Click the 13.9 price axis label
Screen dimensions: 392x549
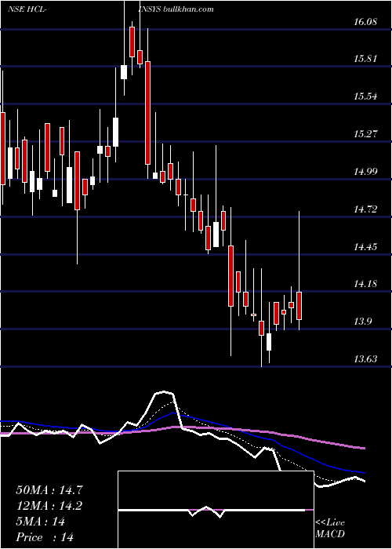pos(363,322)
